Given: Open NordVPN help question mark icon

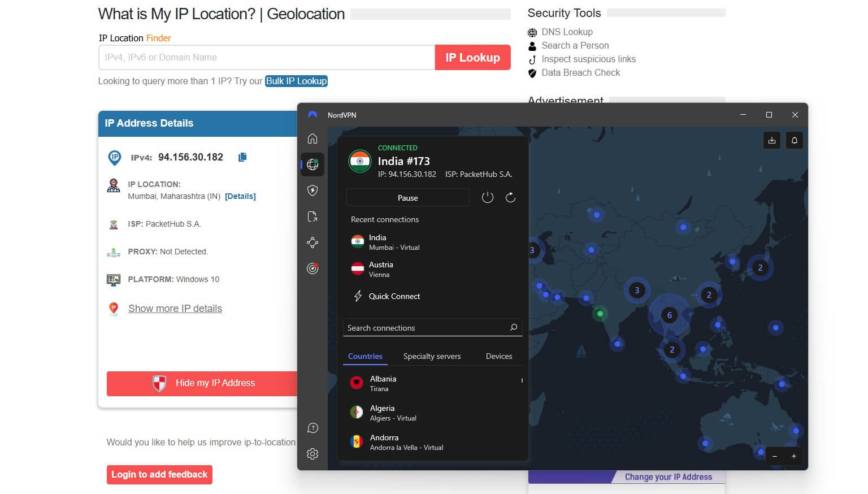Looking at the screenshot, I should point(313,428).
